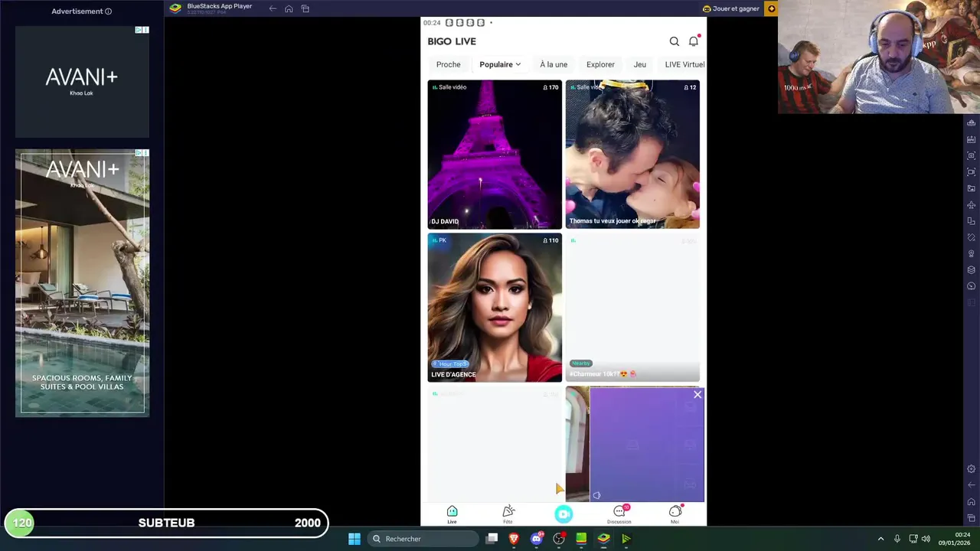
Task: Open the Discussion tab
Action: point(619,514)
